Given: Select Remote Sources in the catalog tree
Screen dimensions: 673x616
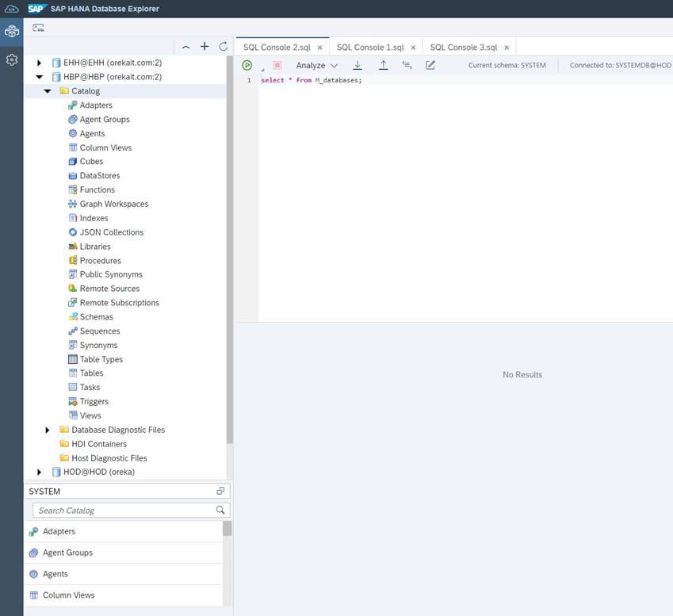Looking at the screenshot, I should tap(109, 289).
